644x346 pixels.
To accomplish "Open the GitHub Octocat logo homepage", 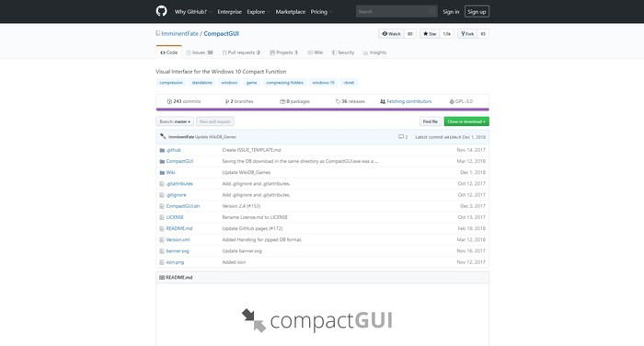I will click(x=161, y=11).
